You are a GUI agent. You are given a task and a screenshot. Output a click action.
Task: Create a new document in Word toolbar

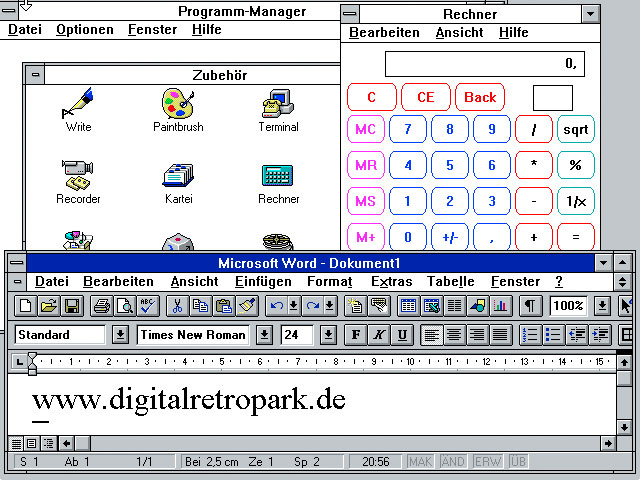(x=26, y=306)
